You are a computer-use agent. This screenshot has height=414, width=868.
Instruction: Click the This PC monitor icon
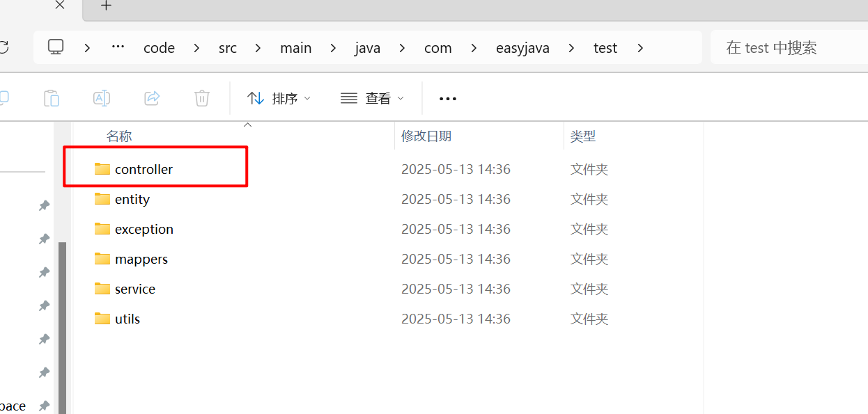56,47
